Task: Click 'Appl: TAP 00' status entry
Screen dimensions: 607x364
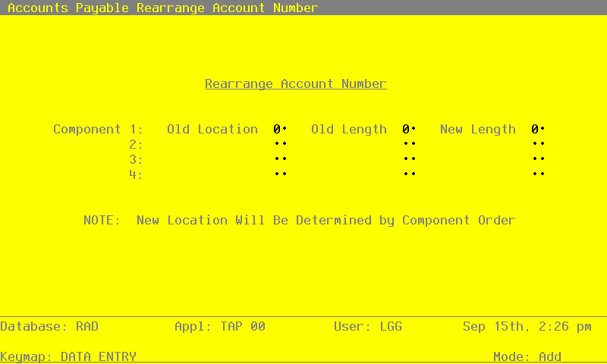Action: pos(220,327)
